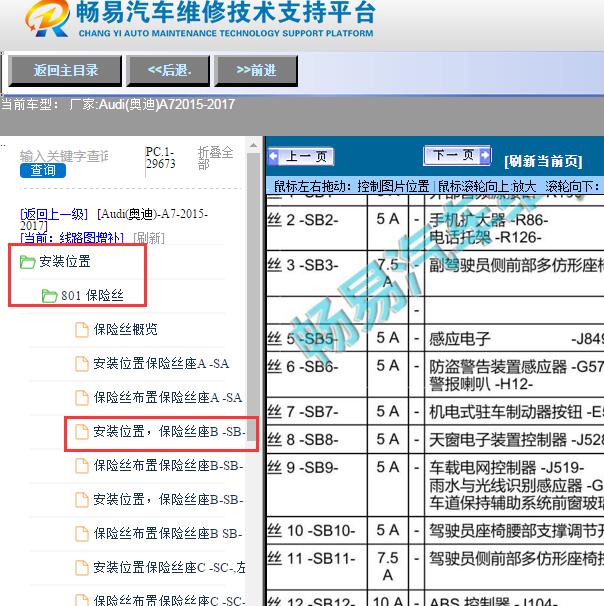Viewport: 604px width, 606px height.
Task: Focus the keyword search input field
Action: [x=64, y=156]
